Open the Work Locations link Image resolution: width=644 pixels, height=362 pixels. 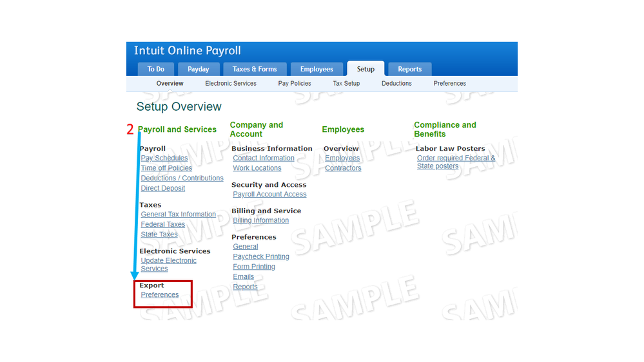click(x=257, y=168)
